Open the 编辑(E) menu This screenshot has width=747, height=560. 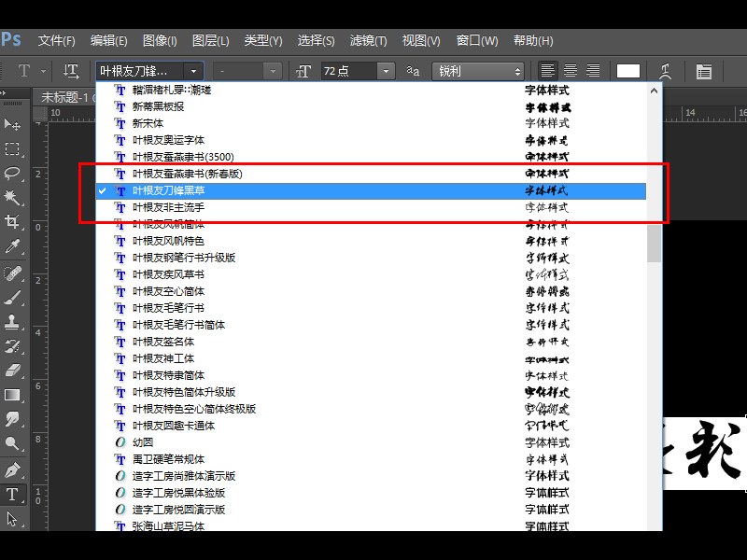point(109,41)
